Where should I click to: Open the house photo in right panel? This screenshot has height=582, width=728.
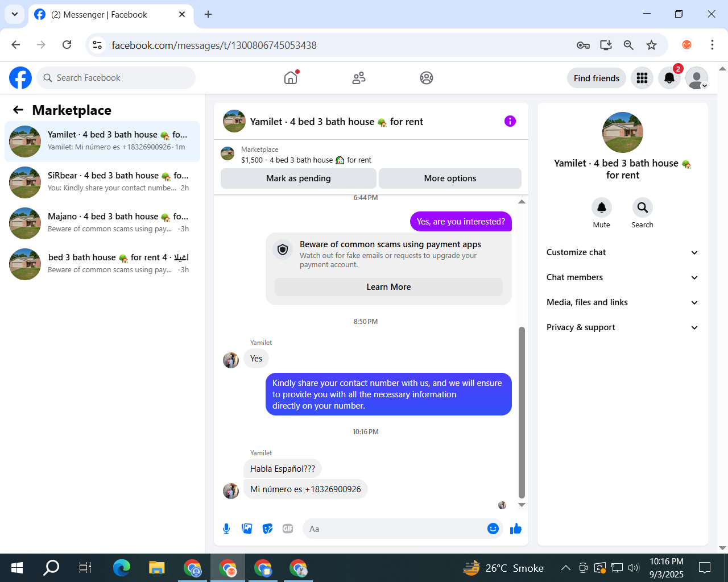pos(623,132)
